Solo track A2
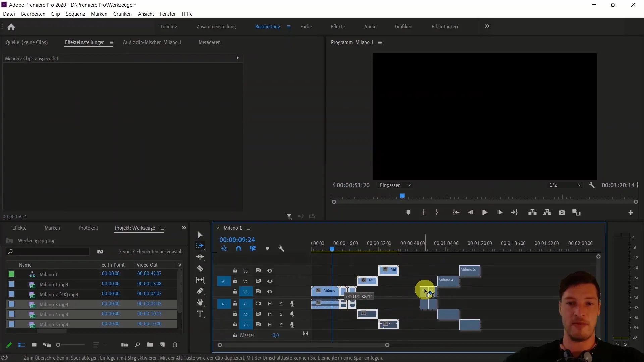This screenshot has width=644, height=362. 281,314
